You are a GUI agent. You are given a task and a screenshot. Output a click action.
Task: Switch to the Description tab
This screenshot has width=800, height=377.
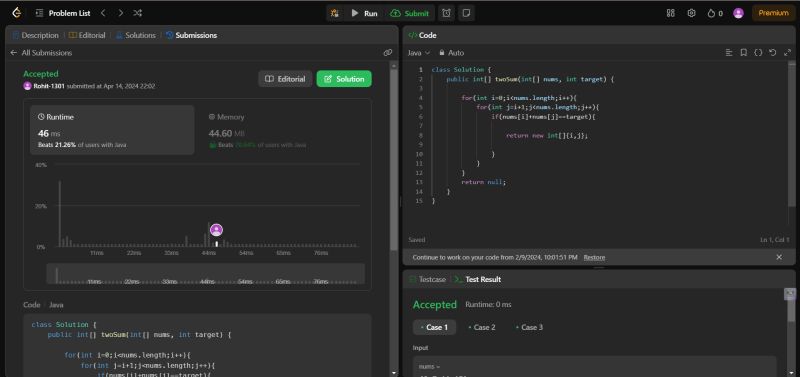pos(36,35)
